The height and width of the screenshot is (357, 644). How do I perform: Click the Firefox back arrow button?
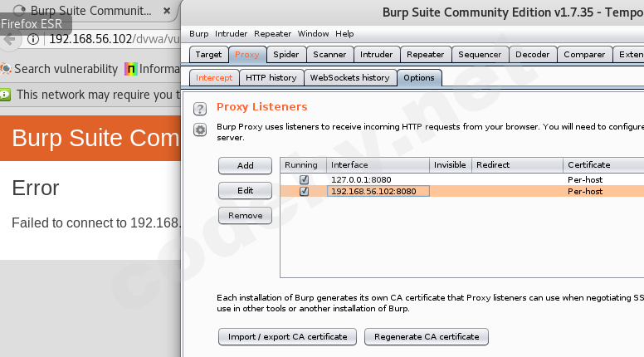pos(10,39)
